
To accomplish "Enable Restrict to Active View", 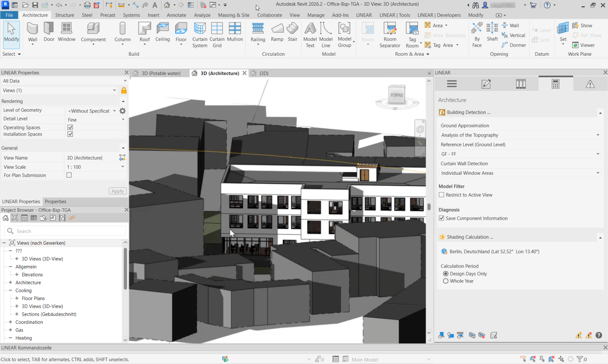I will (442, 195).
